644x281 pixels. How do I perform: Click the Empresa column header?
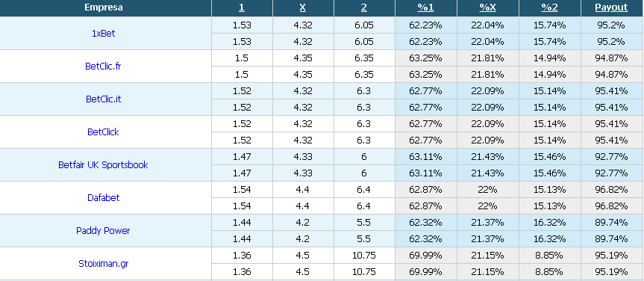pyautogui.click(x=104, y=7)
